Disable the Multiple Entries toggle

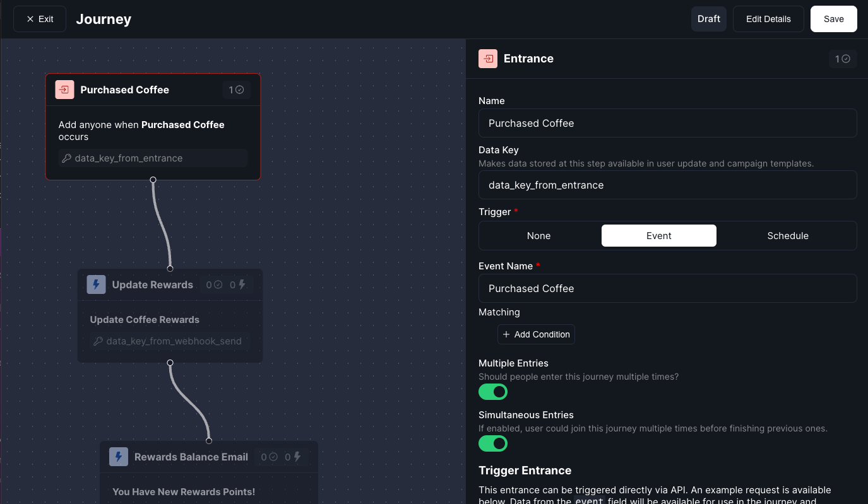coord(493,392)
